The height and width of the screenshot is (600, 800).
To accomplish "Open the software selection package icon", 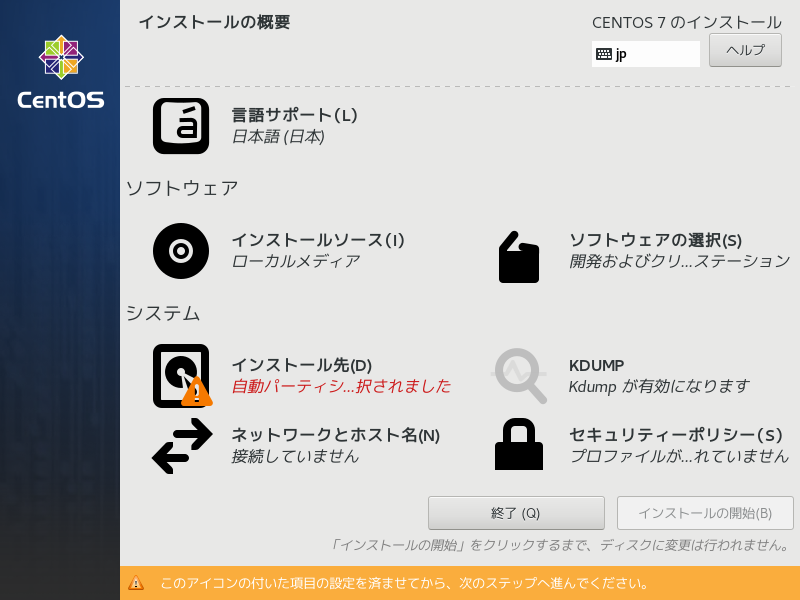I will (519, 257).
